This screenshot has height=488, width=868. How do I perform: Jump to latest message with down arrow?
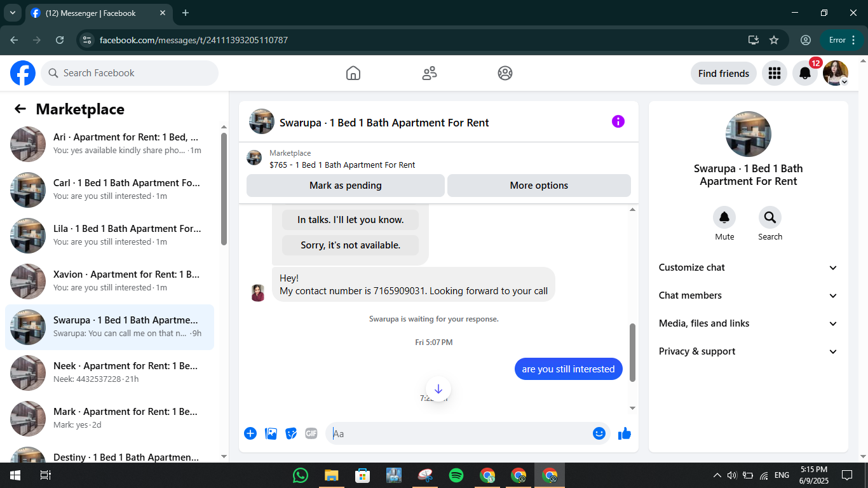pyautogui.click(x=438, y=389)
